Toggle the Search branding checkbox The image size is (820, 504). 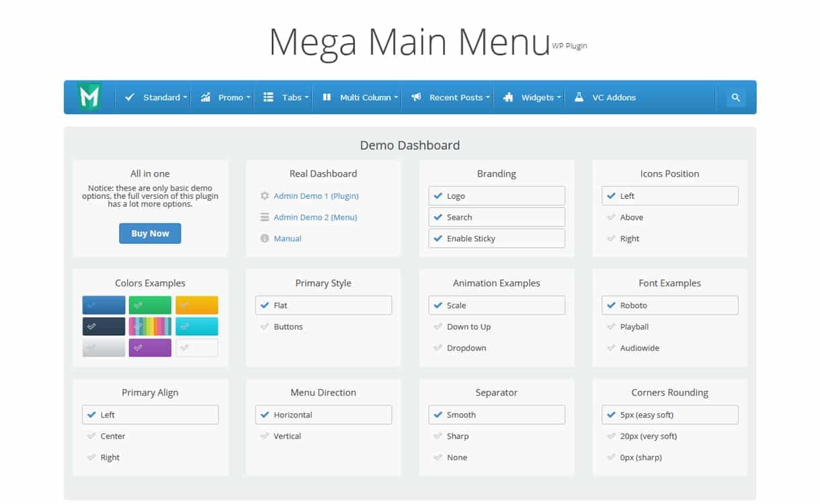coord(497,218)
